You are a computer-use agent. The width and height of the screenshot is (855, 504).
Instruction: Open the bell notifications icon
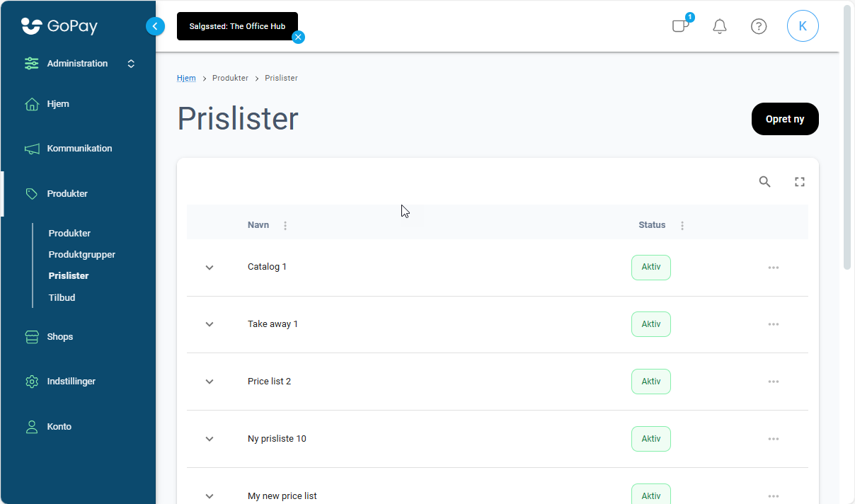coord(720,26)
